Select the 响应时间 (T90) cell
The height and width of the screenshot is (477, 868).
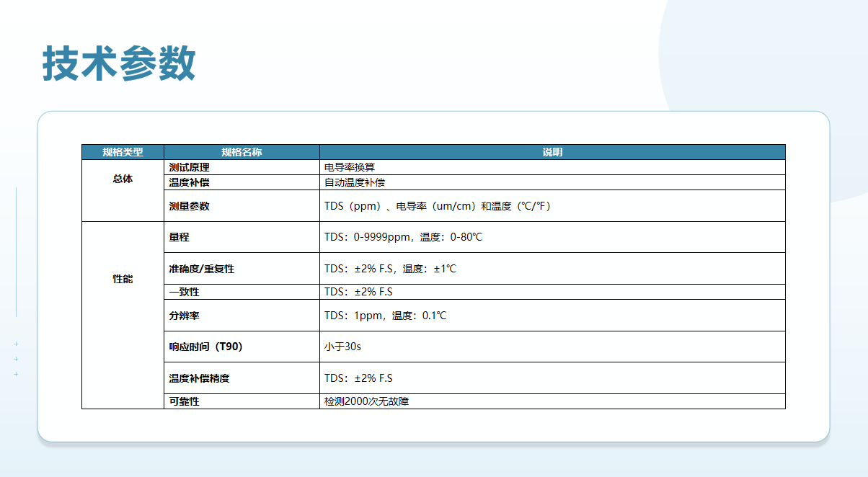pyautogui.click(x=242, y=347)
